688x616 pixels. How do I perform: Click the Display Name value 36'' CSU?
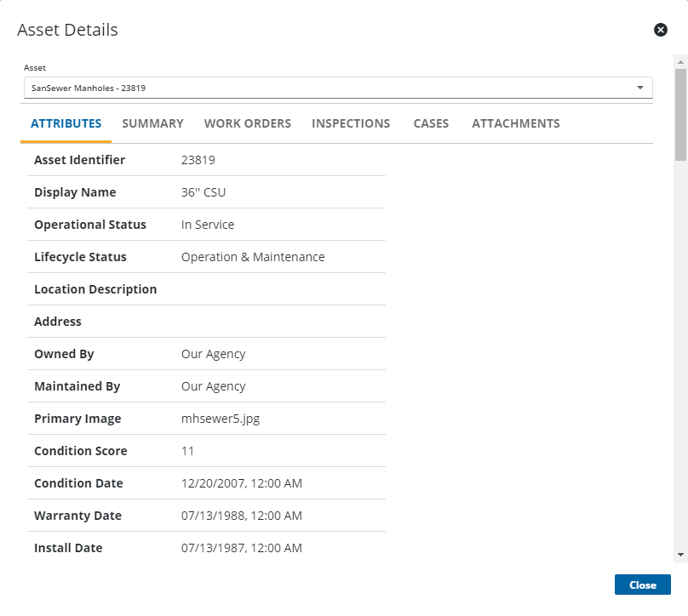(204, 192)
